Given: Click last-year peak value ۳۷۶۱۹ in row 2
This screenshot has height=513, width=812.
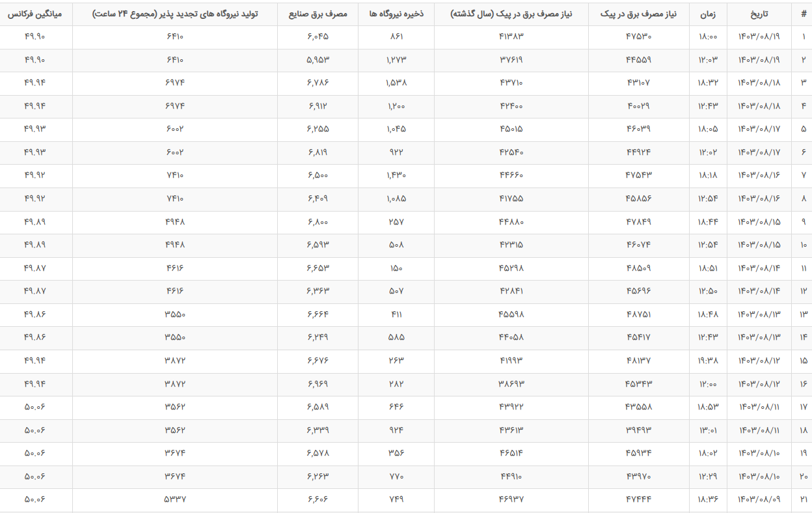Looking at the screenshot, I should point(511,60).
